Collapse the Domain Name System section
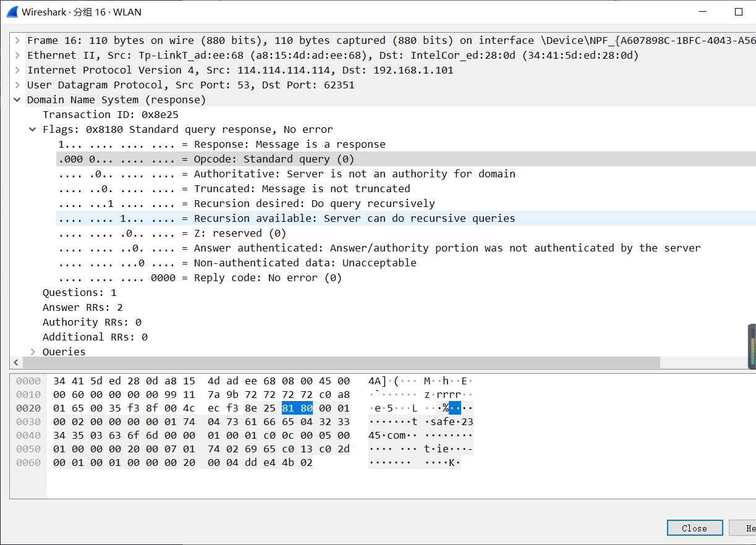This screenshot has width=756, height=545. click(x=17, y=100)
